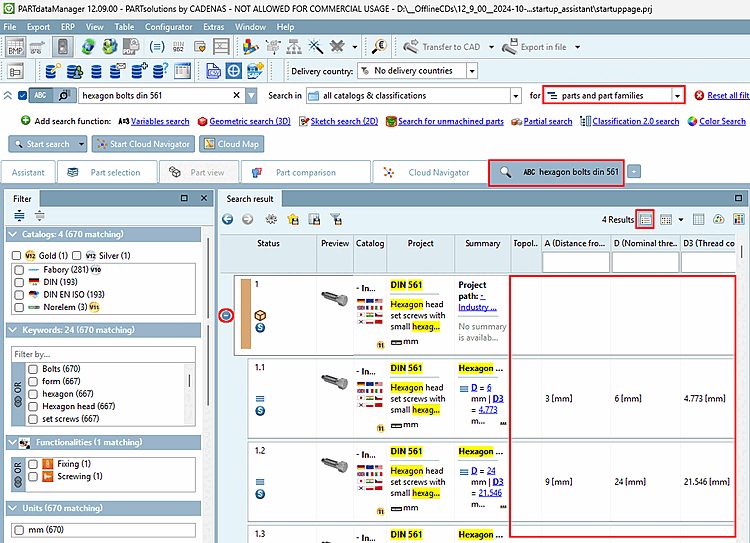The height and width of the screenshot is (543, 750).
Task: Click the filter funnel save icon
Action: [x=337, y=220]
